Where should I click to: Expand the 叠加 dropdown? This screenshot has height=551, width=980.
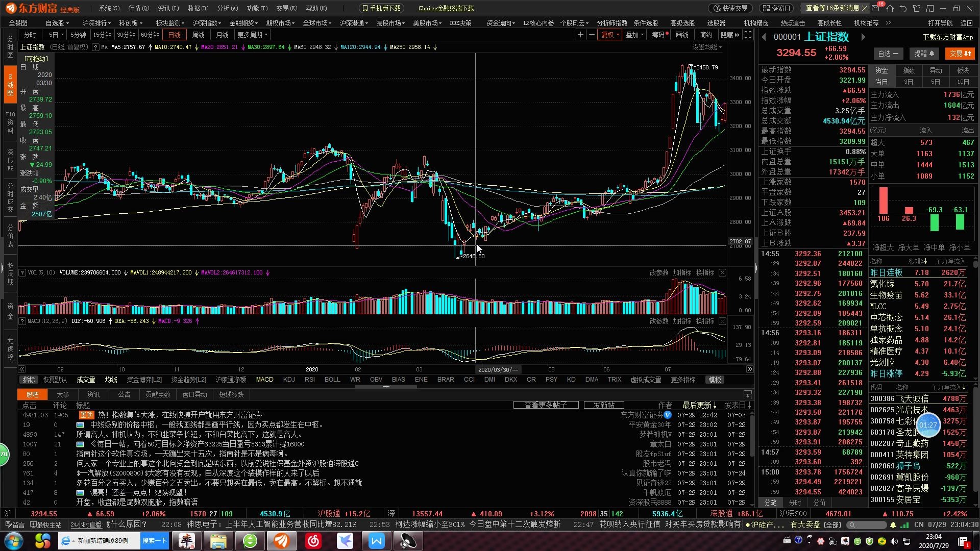pyautogui.click(x=634, y=35)
